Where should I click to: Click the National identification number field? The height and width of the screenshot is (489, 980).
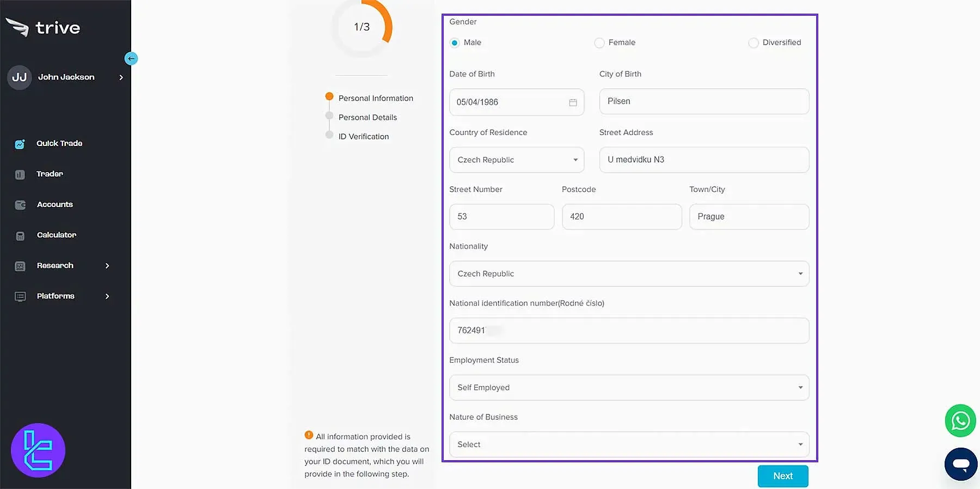tap(629, 331)
